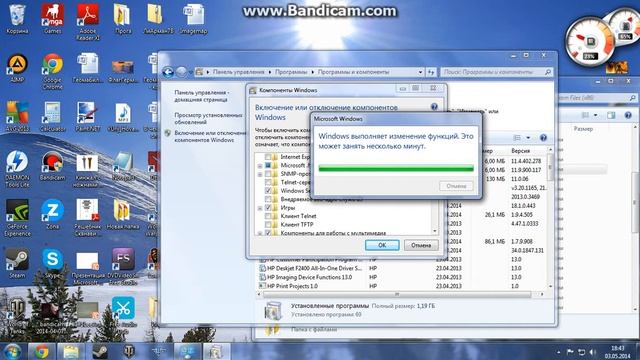The width and height of the screenshot is (640, 360).
Task: Open DVDVideoSoft Free Studio desktop shortcut
Action: coord(122,267)
